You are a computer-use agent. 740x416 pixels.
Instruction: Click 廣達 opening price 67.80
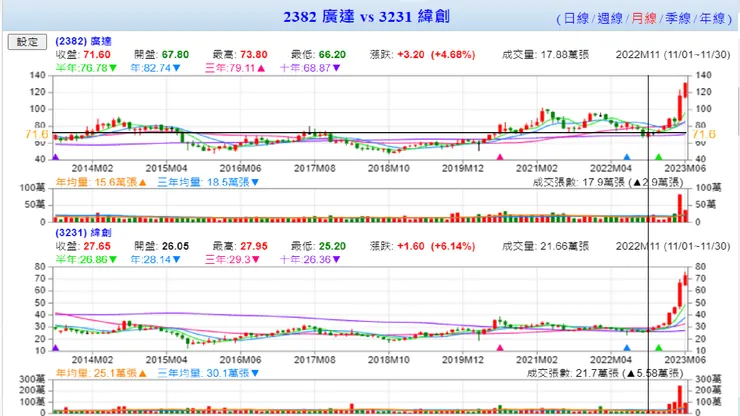pos(175,55)
